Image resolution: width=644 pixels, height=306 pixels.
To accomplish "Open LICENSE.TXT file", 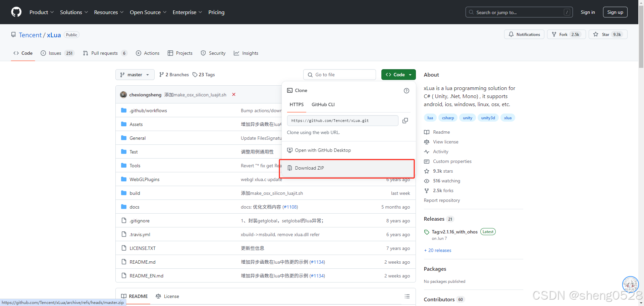I will point(143,248).
